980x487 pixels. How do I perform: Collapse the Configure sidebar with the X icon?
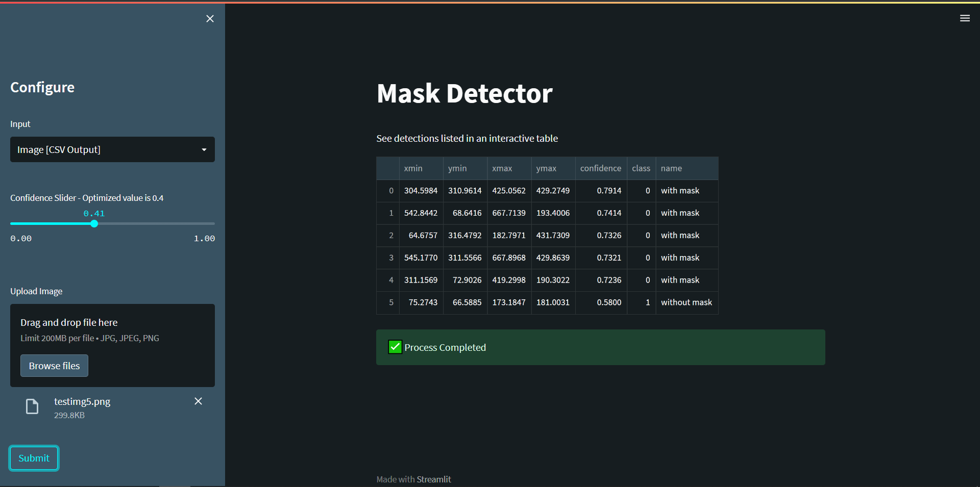(210, 18)
